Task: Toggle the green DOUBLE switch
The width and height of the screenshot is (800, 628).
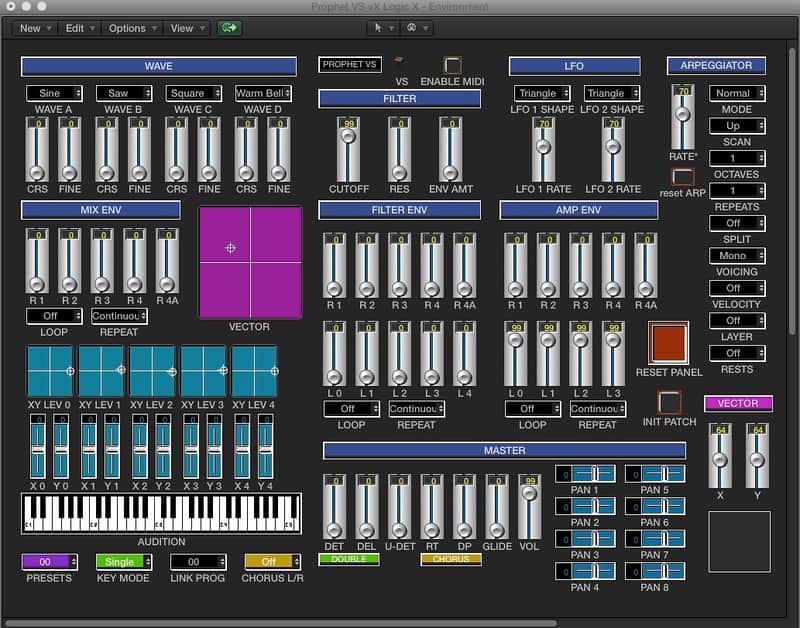Action: pos(349,559)
